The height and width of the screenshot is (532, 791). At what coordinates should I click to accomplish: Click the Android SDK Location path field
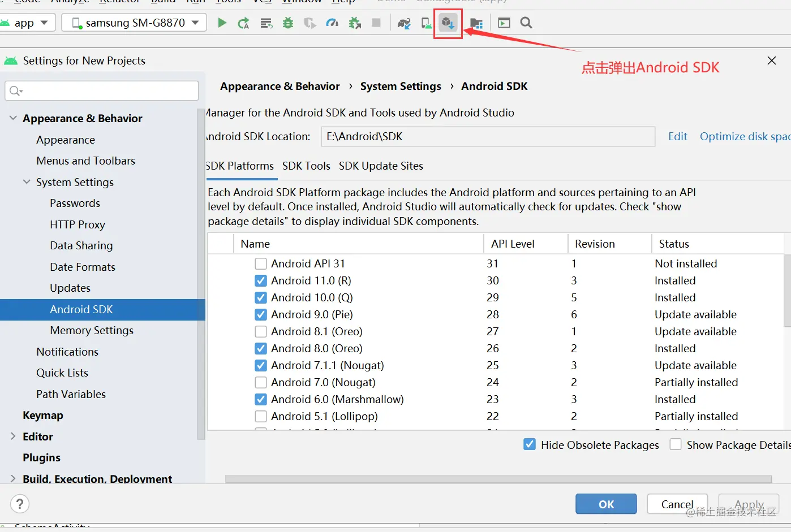point(488,136)
